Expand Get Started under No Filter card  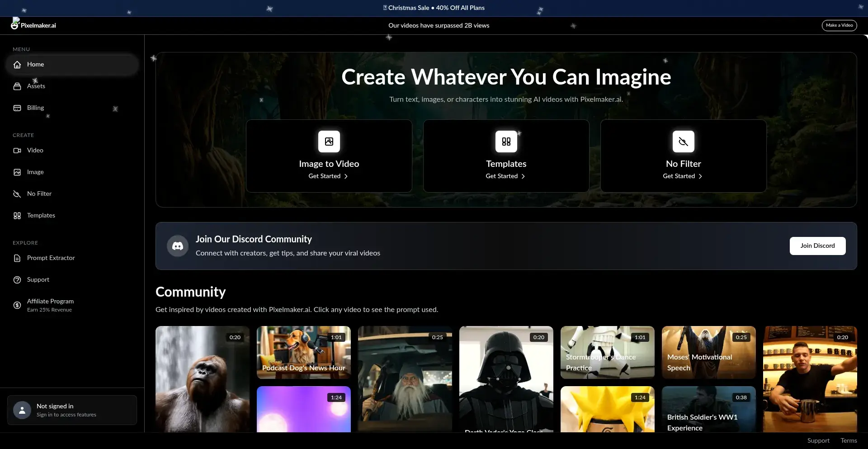683,176
